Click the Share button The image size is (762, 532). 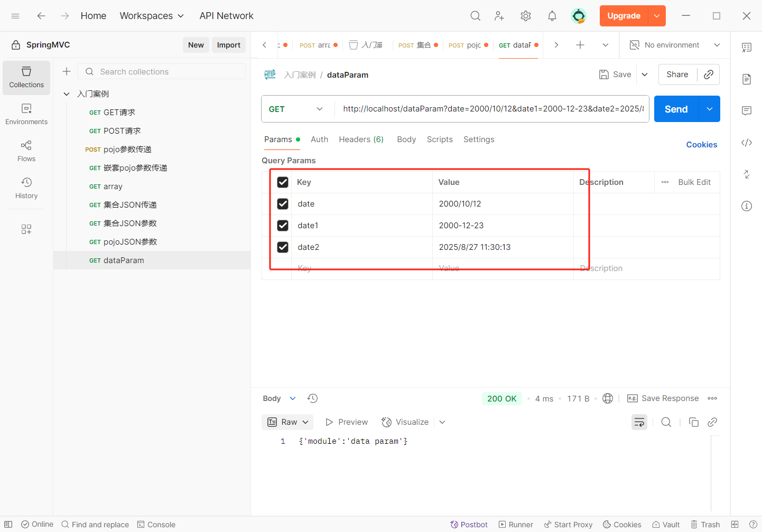(x=677, y=74)
